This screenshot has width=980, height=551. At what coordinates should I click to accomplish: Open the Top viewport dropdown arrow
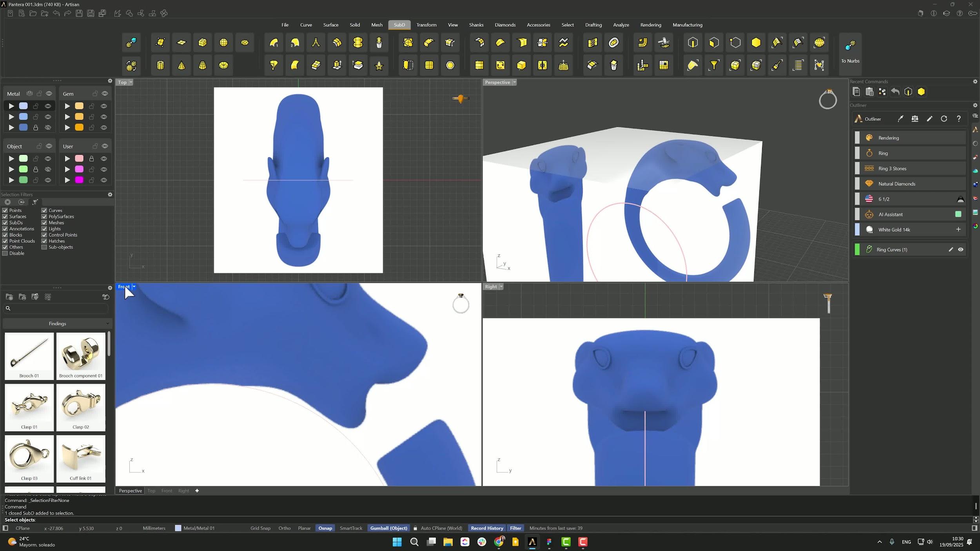click(131, 82)
